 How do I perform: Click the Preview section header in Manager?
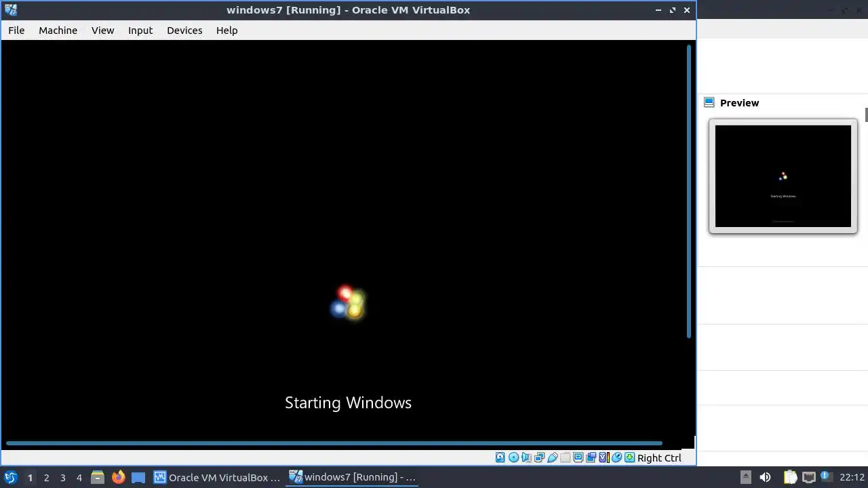coord(739,103)
